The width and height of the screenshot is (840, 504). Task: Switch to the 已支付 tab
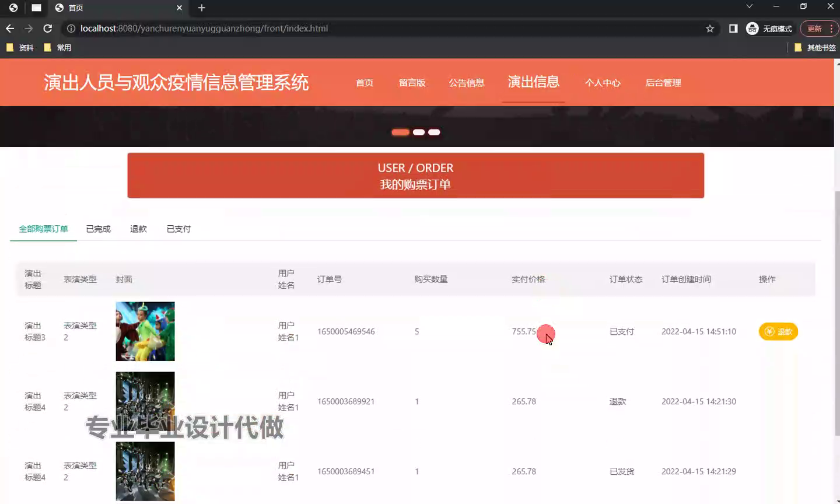178,229
